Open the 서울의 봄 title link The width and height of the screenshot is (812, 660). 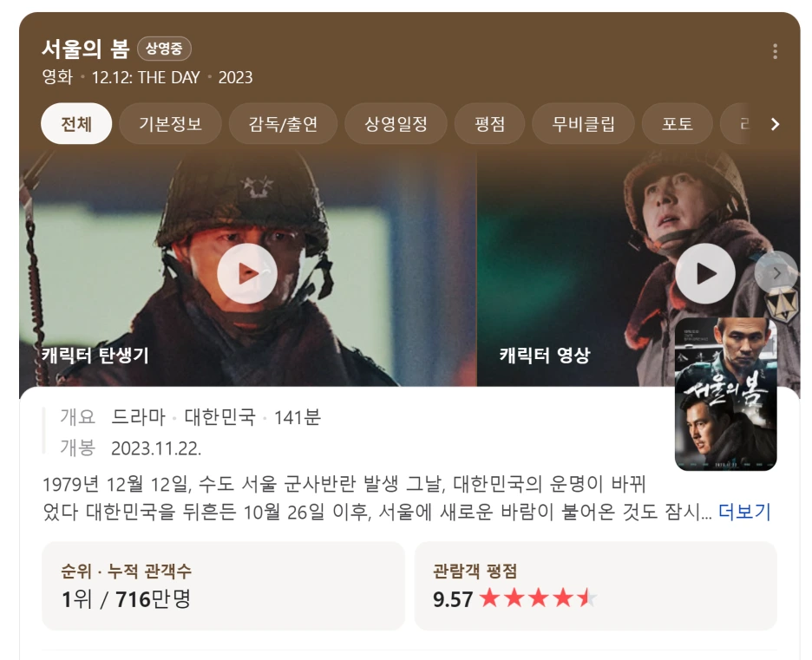(x=85, y=49)
